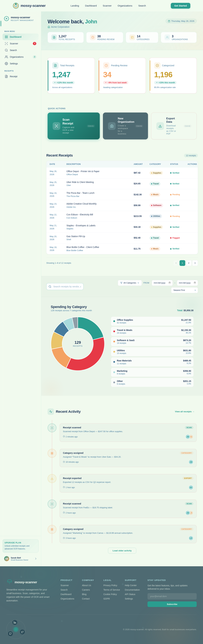Click the Flagged status of Gas Station Fill-Up
Viewport: 203px width, 644px height.
(175, 238)
